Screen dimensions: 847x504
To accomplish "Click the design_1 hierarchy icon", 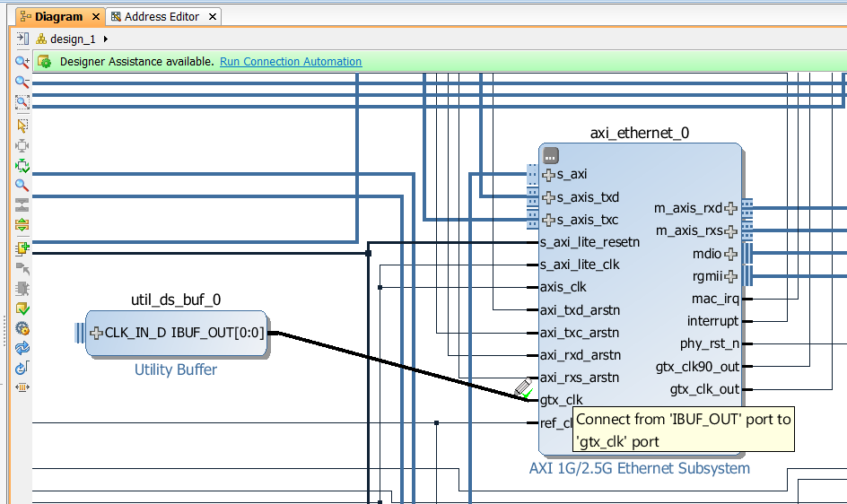I will point(41,39).
